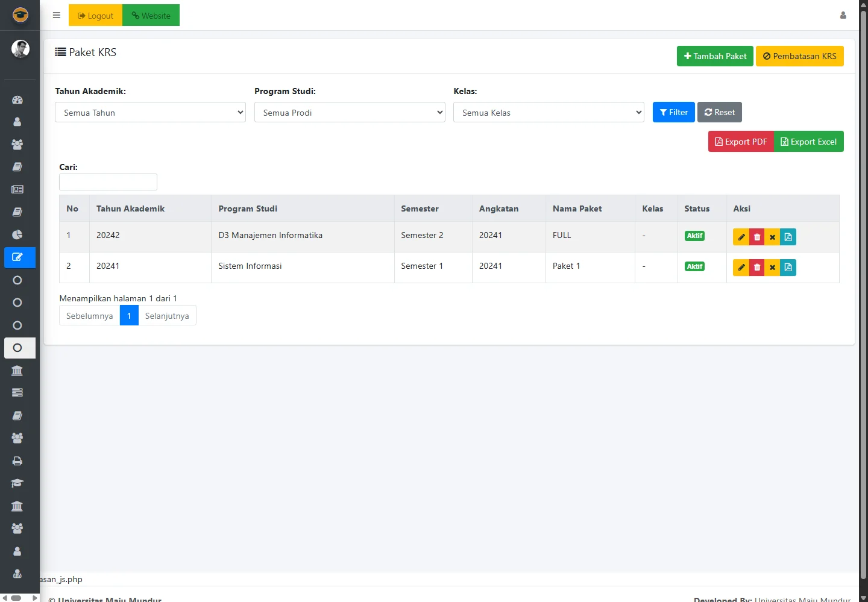This screenshot has height=602, width=868.
Task: Click the highlighted edit icon in sidebar
Action: click(x=17, y=257)
